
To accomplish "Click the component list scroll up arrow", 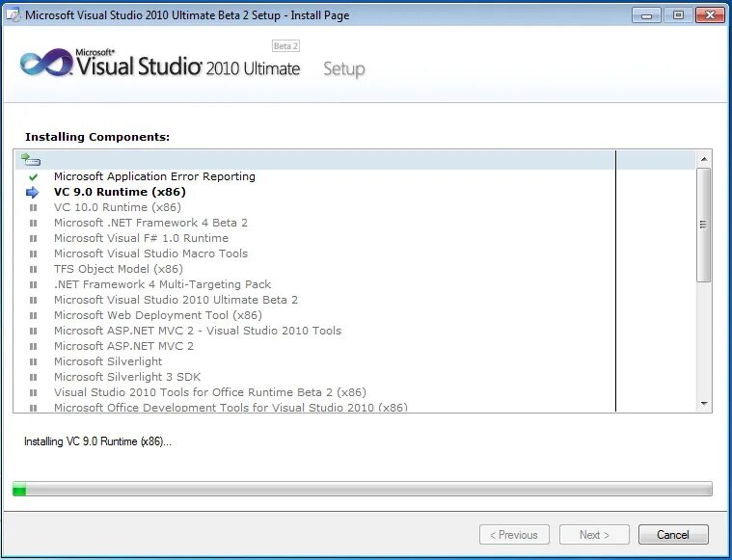I will tap(703, 160).
